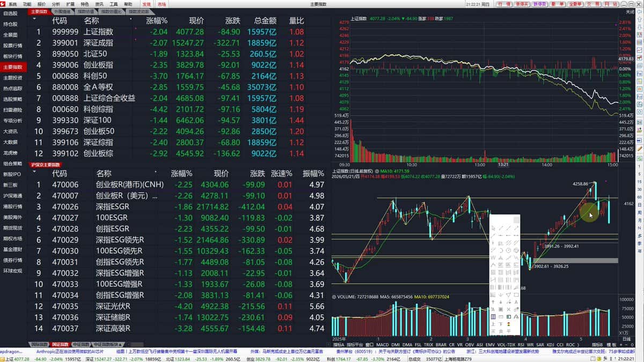Select the down-arrow marker drawing tool

[x=501, y=302]
